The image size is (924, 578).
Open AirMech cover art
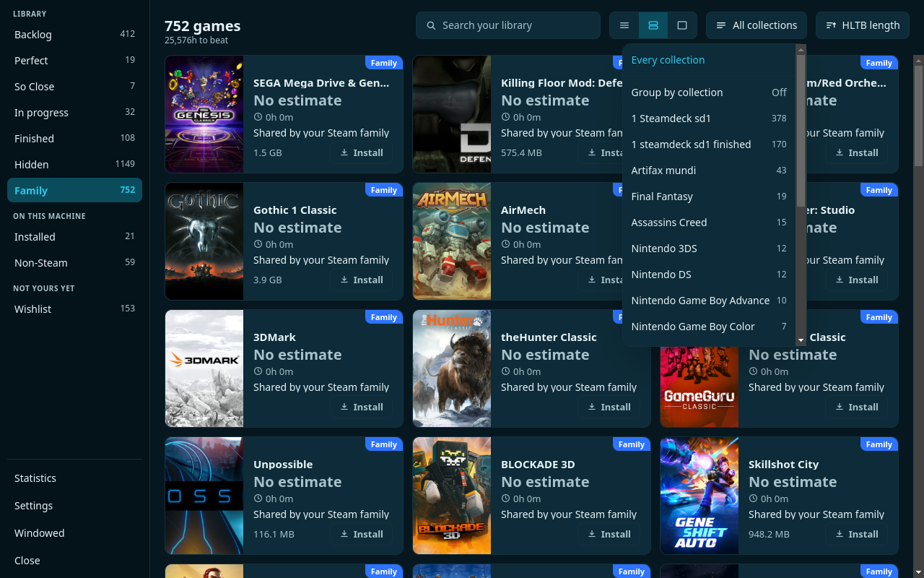(x=452, y=241)
